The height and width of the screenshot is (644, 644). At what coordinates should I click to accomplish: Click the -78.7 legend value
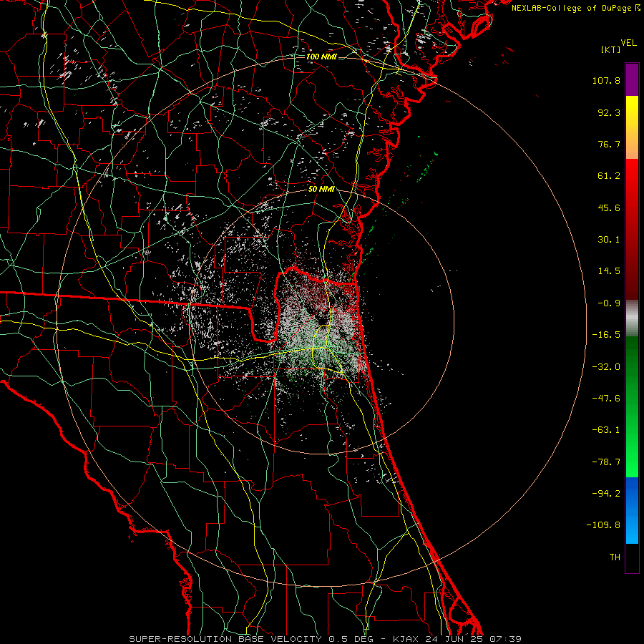[x=606, y=462]
